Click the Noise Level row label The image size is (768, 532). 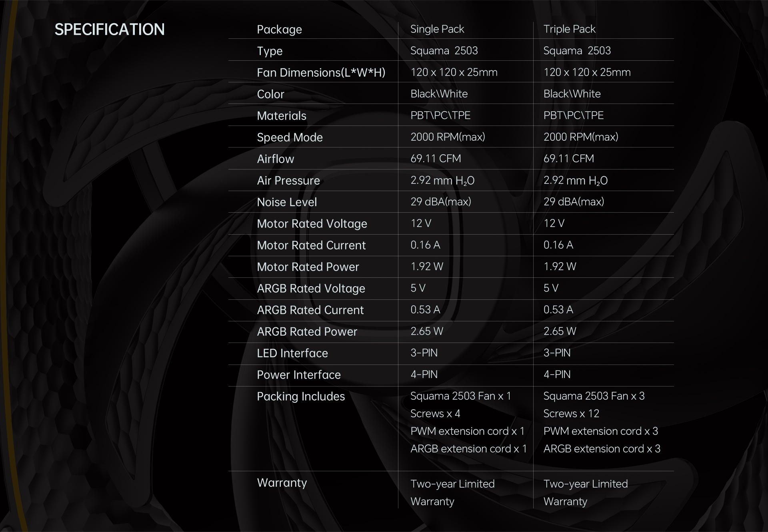click(287, 202)
